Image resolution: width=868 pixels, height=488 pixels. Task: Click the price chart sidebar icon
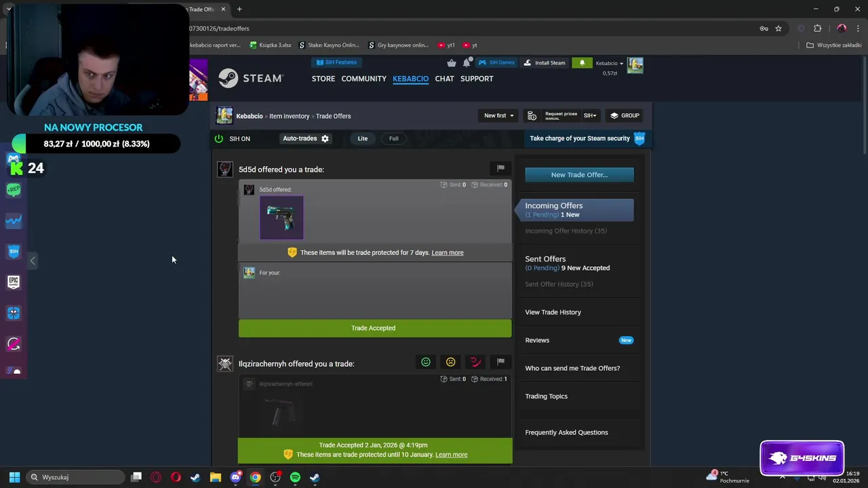click(14, 221)
